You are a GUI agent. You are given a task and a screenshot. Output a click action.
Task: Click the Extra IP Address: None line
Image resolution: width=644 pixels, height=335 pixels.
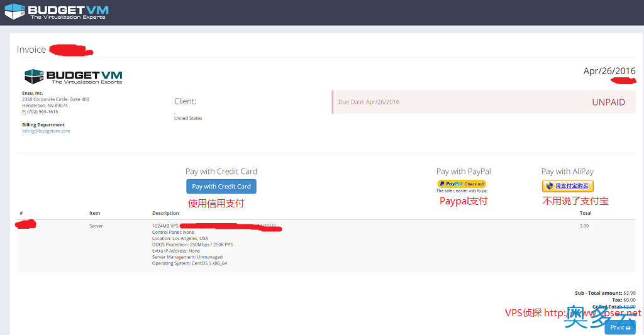(x=176, y=251)
